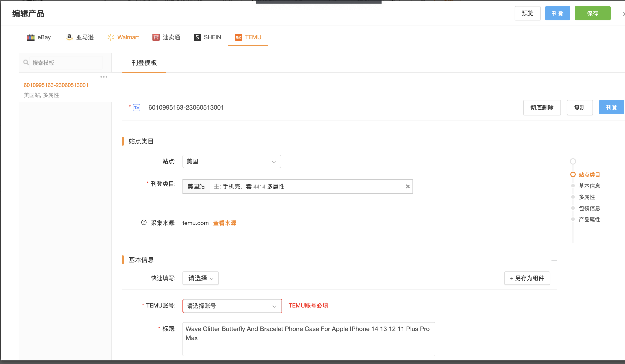625x364 pixels.
Task: Click the help icon beside 采集来源
Action: 144,222
